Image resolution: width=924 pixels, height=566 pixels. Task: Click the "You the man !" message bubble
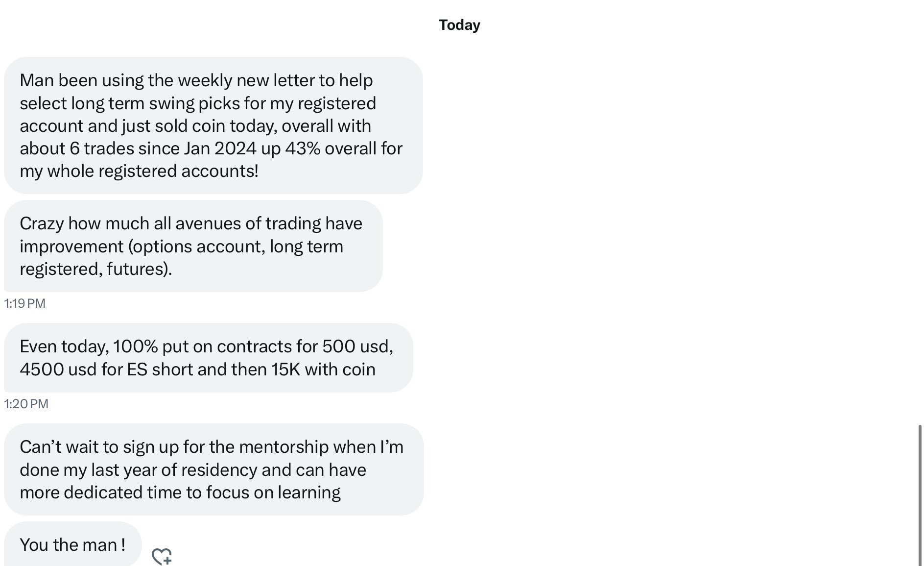click(72, 544)
